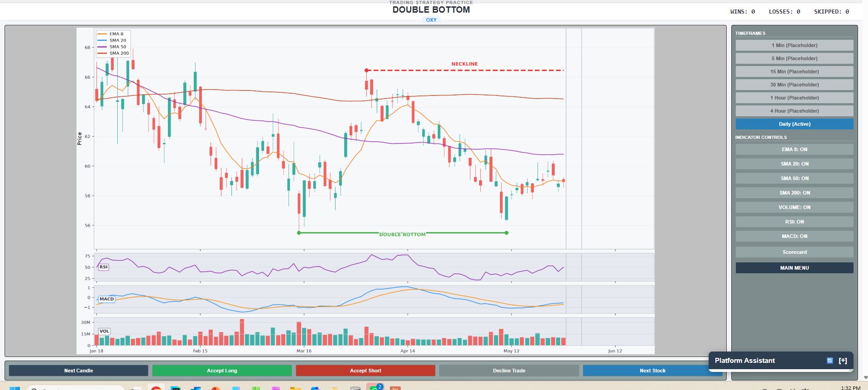This screenshot has height=390, width=868.
Task: Expand the Platform Assistant panel
Action: [x=843, y=361]
